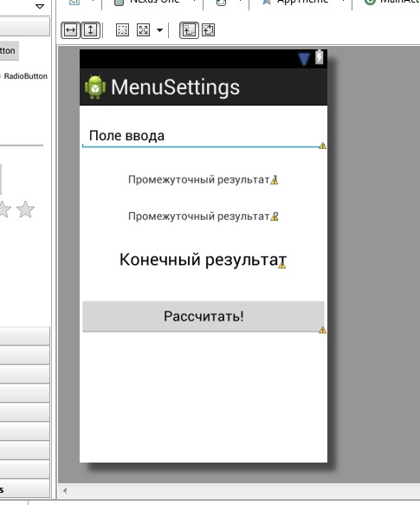Toggle fill width horizontal-arrow button
The image size is (420, 505).
(x=70, y=30)
